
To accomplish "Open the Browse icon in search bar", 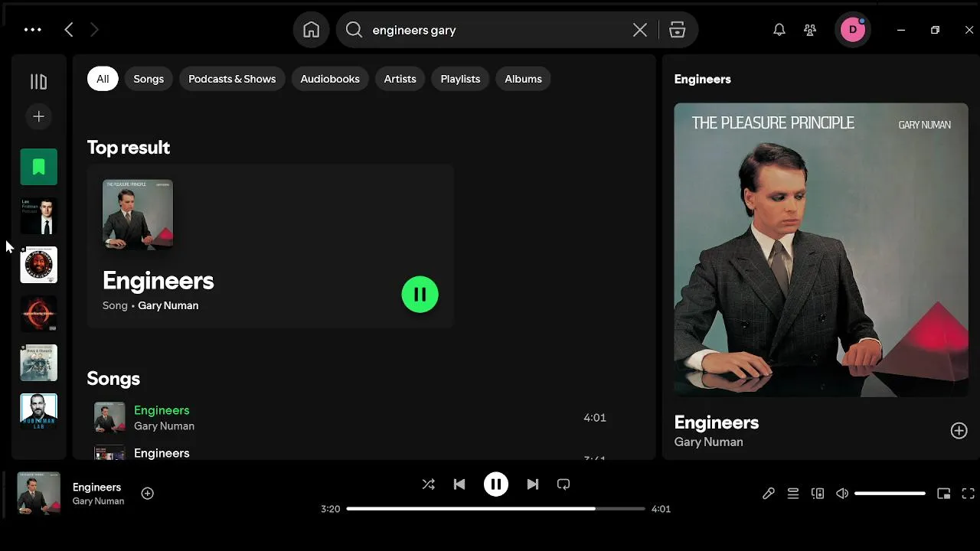I will coord(677,30).
